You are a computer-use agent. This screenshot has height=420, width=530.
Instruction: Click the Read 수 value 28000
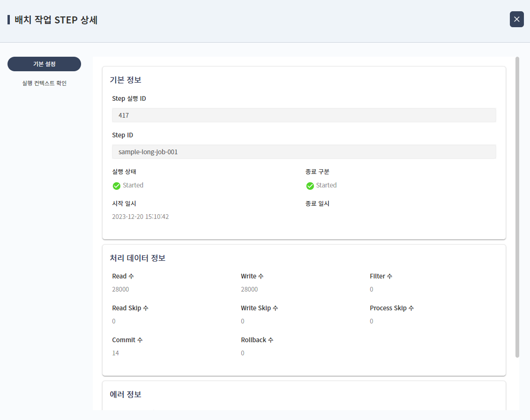click(120, 289)
